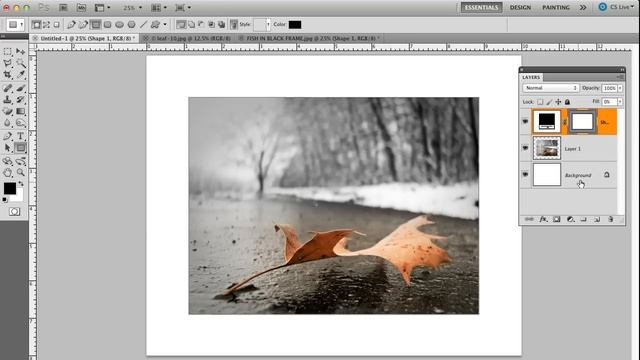Enable Shape Layers mode in options bar
This screenshot has width=640, height=360.
[36, 24]
